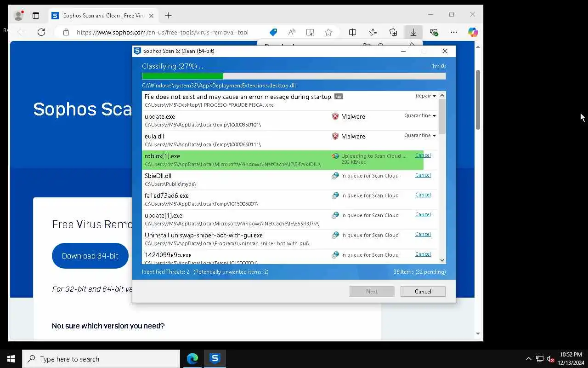Click Download 64-bit button on webpage
Screen dimensions: 588x368
click(x=90, y=256)
